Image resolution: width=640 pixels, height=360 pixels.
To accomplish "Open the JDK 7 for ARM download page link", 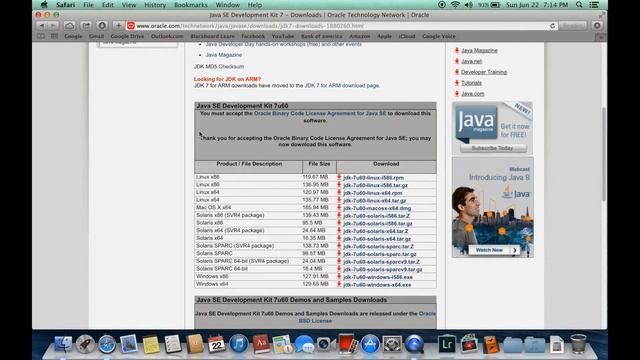I will coord(342,86).
